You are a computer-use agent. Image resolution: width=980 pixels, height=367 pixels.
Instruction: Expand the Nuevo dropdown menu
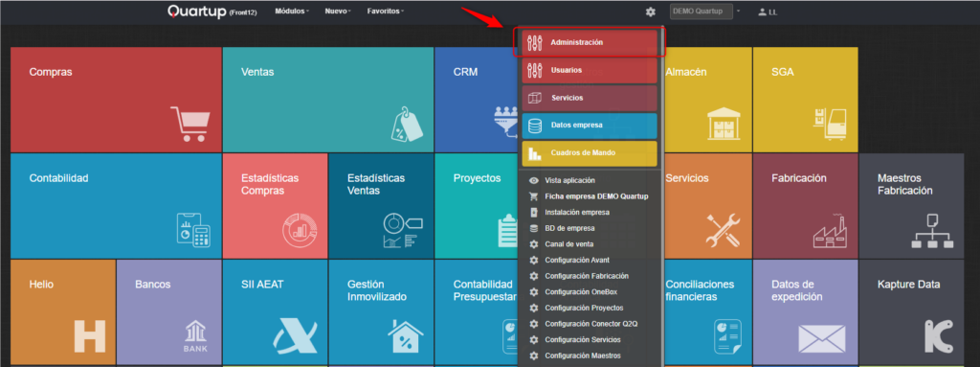[338, 11]
